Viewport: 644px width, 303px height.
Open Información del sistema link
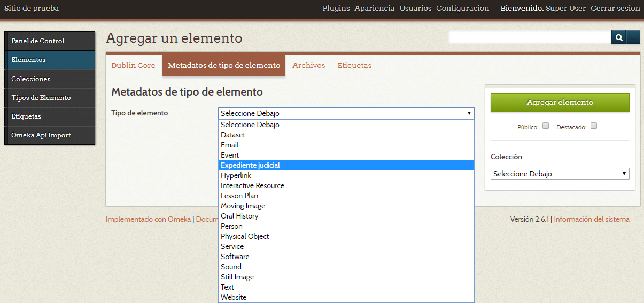pyautogui.click(x=592, y=220)
